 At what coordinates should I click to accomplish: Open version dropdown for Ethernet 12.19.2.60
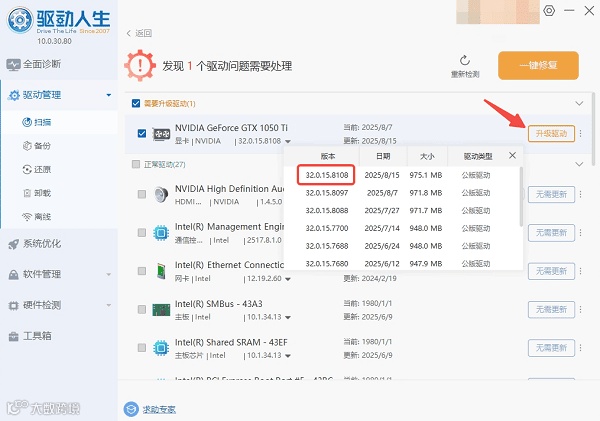pos(288,279)
